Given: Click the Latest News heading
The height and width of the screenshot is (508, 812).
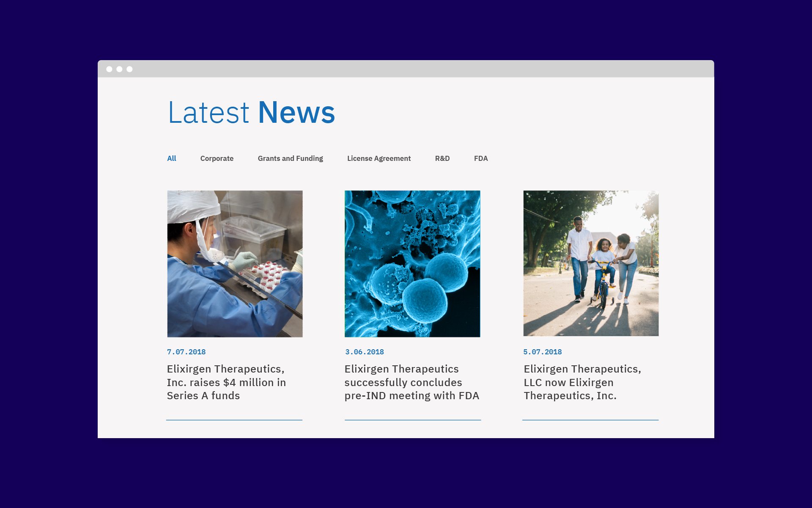Looking at the screenshot, I should pos(252,112).
